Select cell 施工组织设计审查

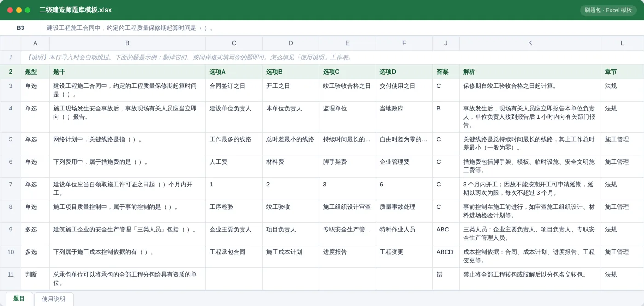click(x=347, y=211)
